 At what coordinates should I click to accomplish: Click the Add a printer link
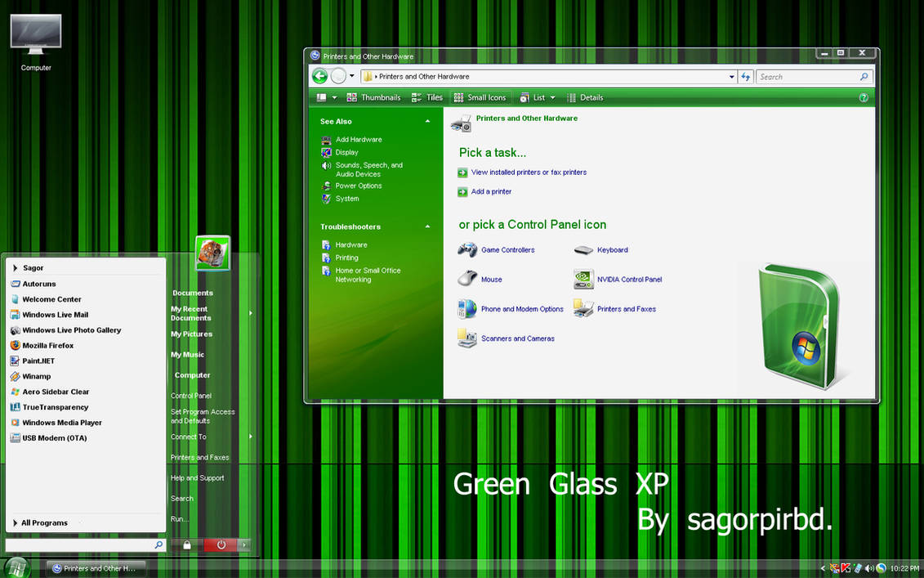point(489,190)
